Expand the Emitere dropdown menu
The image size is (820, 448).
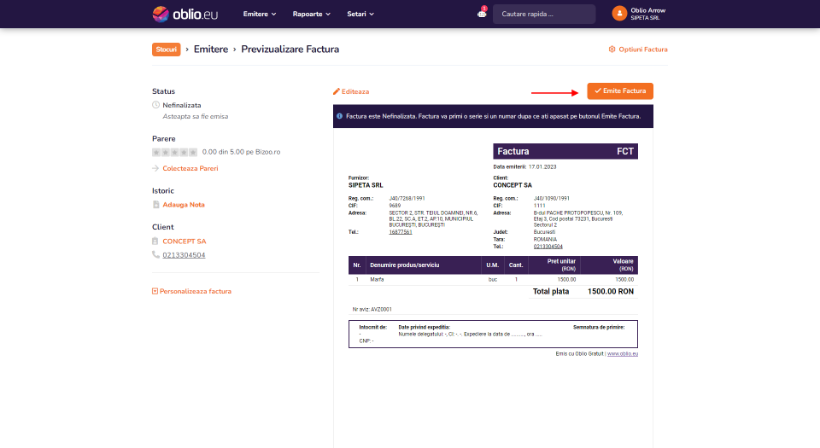tap(261, 14)
